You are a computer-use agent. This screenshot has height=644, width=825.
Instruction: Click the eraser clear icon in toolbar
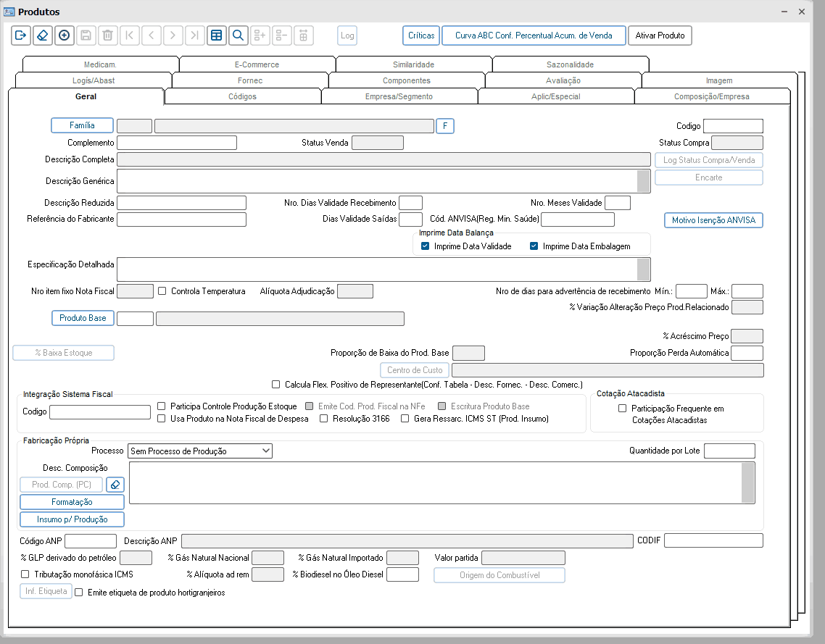(x=43, y=35)
